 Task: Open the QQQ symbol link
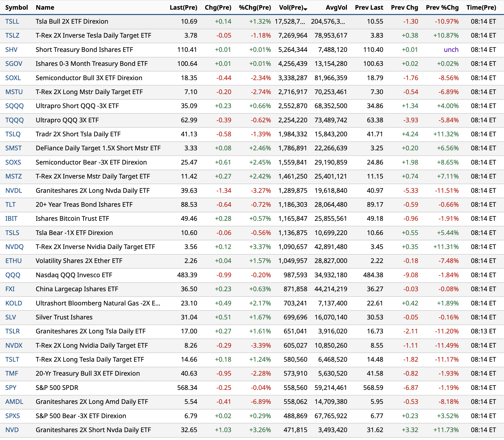coord(13,275)
